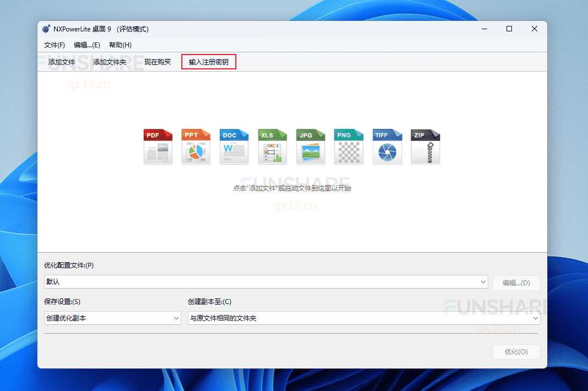The width and height of the screenshot is (588, 391).
Task: Click the 编辑...(D) button
Action: (x=516, y=283)
